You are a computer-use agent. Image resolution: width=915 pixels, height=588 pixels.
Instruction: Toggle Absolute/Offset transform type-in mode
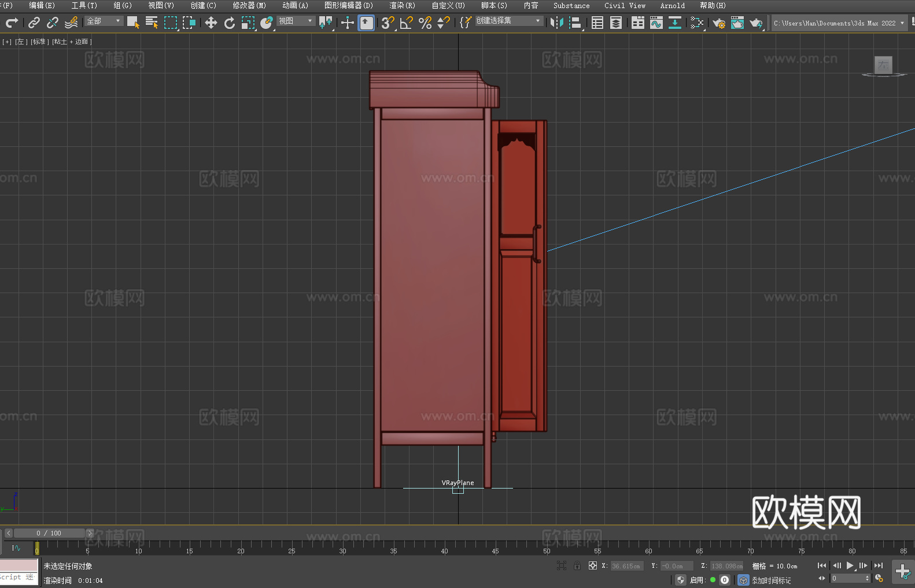pos(593,565)
